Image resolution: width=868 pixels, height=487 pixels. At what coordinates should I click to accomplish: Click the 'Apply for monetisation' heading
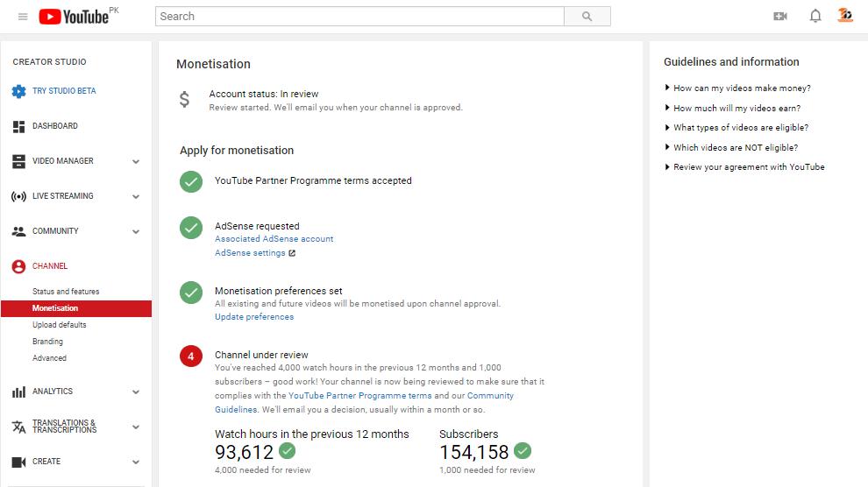[x=237, y=151]
